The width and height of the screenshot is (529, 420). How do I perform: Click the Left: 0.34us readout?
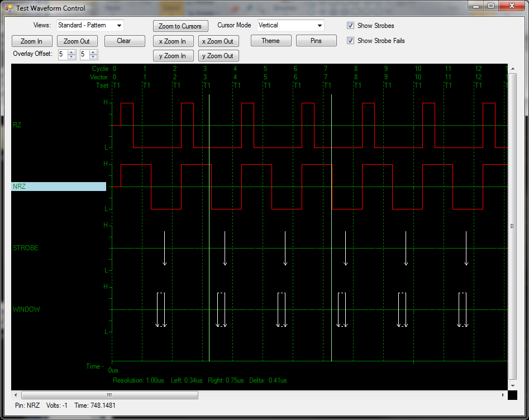click(187, 380)
